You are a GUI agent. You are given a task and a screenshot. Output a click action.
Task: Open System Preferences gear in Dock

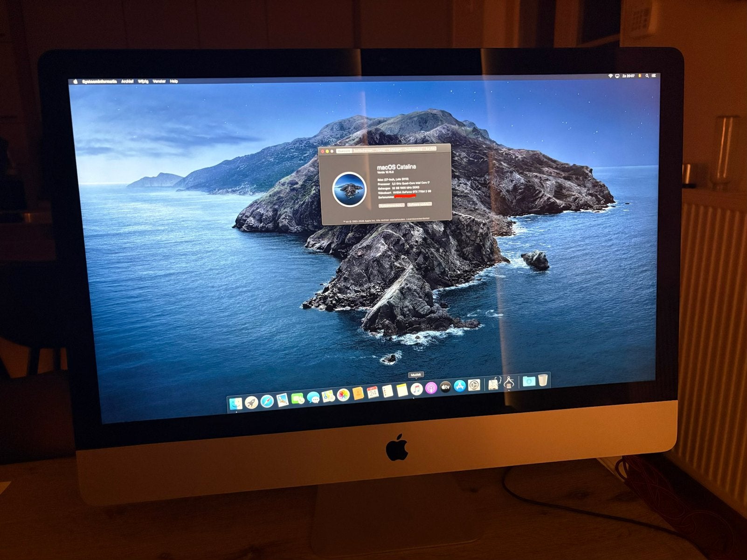[x=474, y=385]
